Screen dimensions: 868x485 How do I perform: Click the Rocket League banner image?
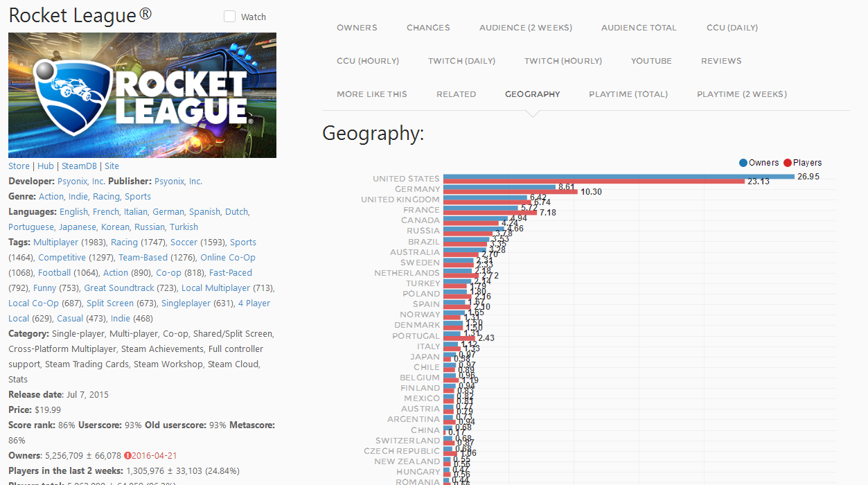point(142,96)
